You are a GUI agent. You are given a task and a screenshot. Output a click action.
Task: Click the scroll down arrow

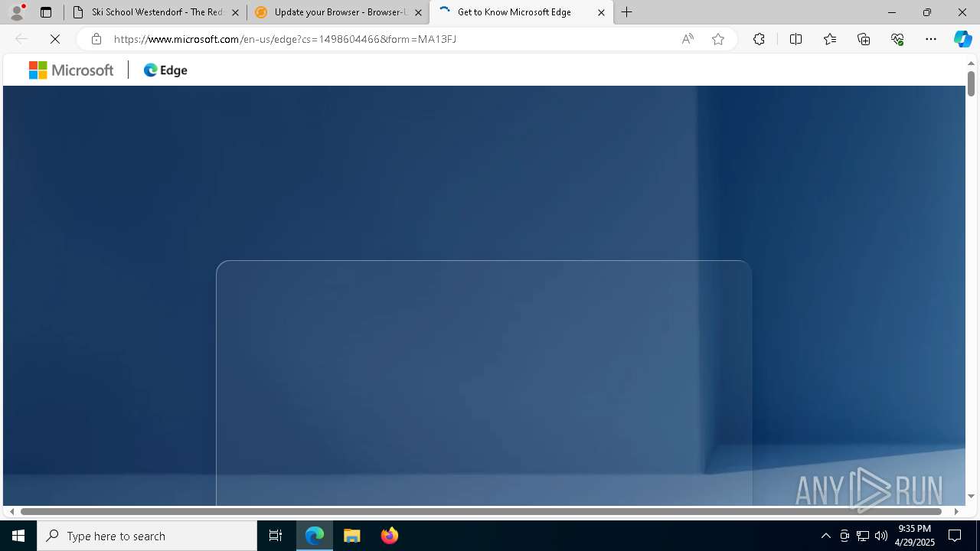pyautogui.click(x=971, y=496)
